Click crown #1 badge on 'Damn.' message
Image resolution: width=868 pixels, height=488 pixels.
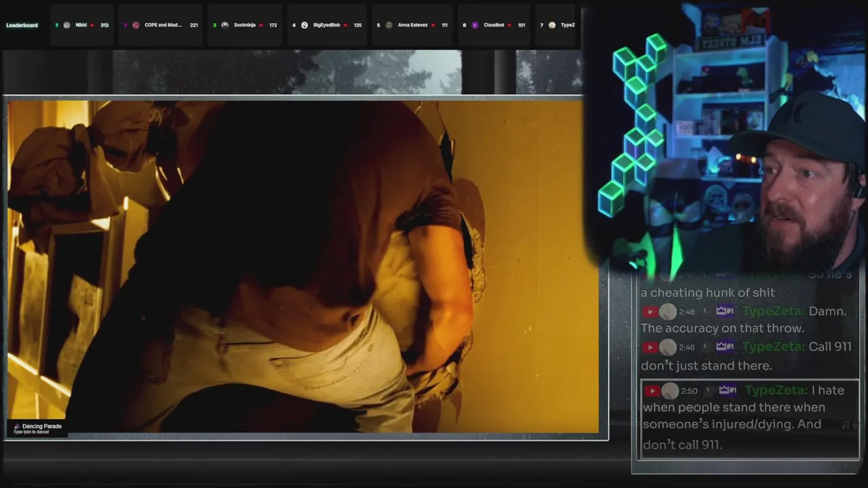click(725, 311)
